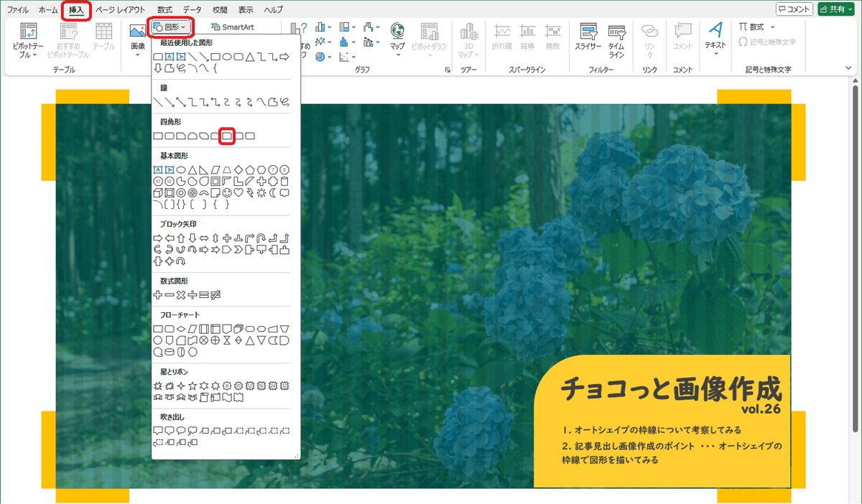The image size is (862, 504).
Task: Open the View (表示) tab
Action: [246, 10]
